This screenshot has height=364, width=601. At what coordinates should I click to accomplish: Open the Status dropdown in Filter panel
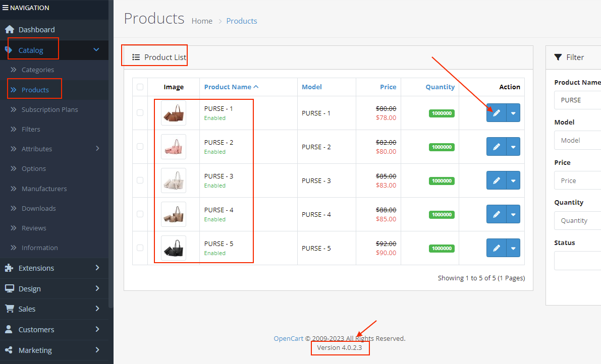pyautogui.click(x=578, y=261)
